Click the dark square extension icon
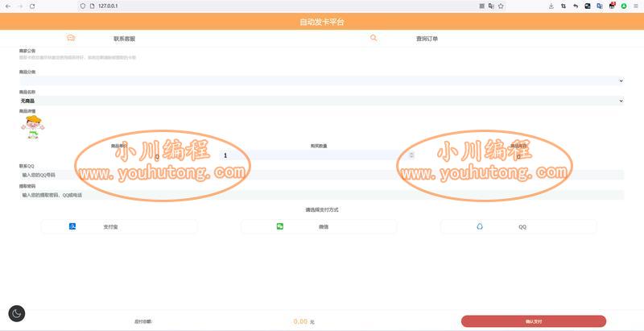Screen dimensions: 644x331 click(588, 6)
